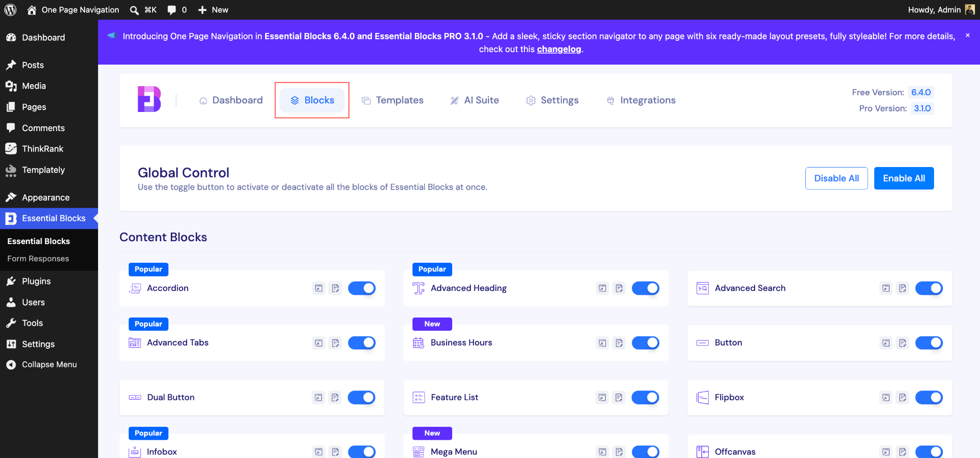The width and height of the screenshot is (980, 458).
Task: Click the Essential Blocks logo
Action: point(149,99)
